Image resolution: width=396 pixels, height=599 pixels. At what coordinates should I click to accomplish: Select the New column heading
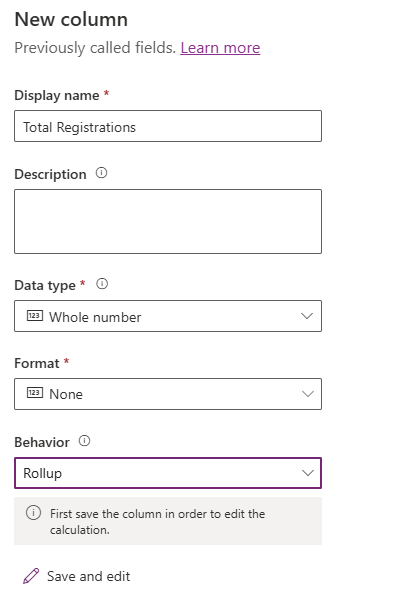pos(71,19)
